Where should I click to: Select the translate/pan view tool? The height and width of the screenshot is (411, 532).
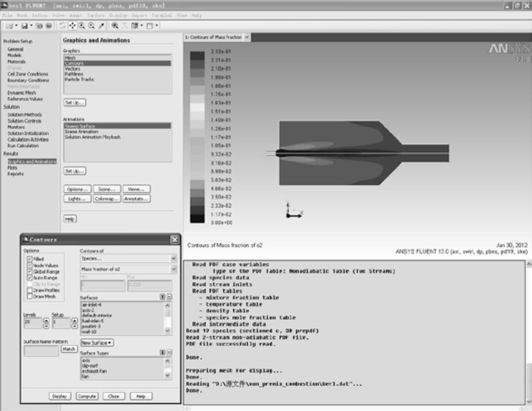73,26
